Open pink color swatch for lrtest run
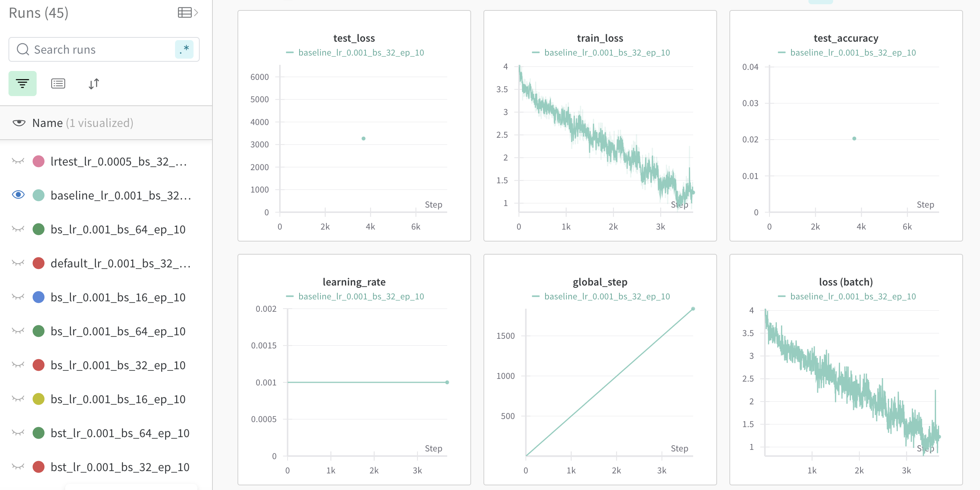This screenshot has width=980, height=490. (x=39, y=161)
